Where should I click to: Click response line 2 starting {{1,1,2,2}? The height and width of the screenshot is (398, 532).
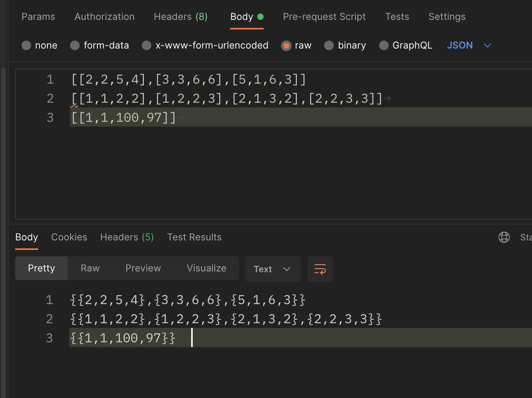click(226, 319)
